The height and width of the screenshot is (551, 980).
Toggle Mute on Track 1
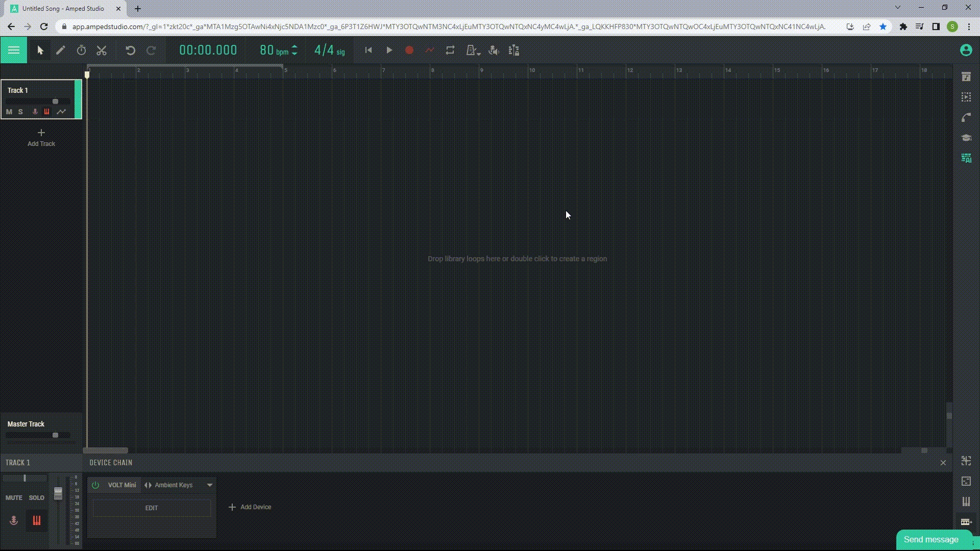click(9, 111)
